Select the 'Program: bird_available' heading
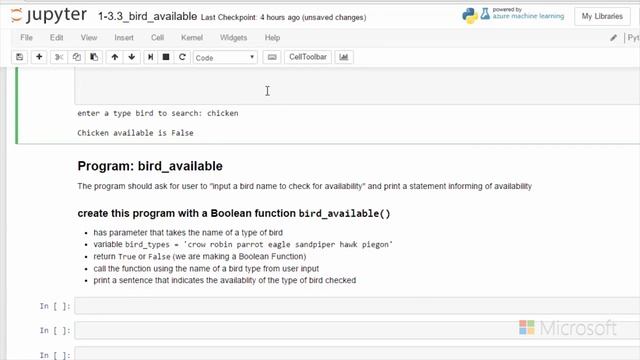The height and width of the screenshot is (360, 640). tap(150, 166)
